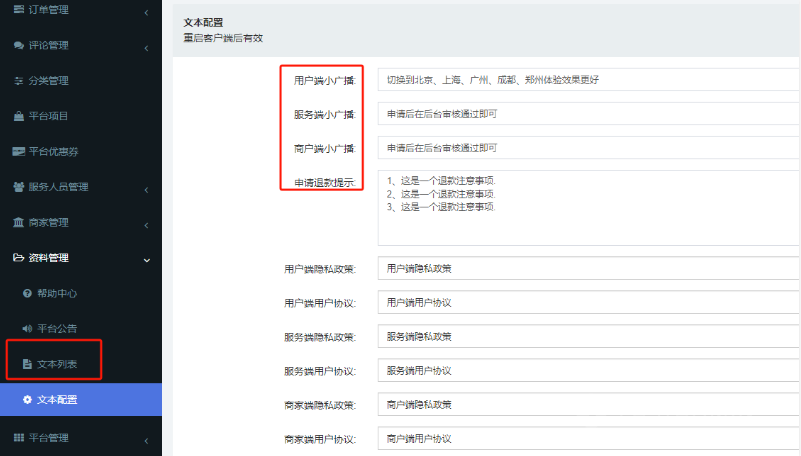
Task: Open the 平台公告 page link
Action: tap(57, 329)
